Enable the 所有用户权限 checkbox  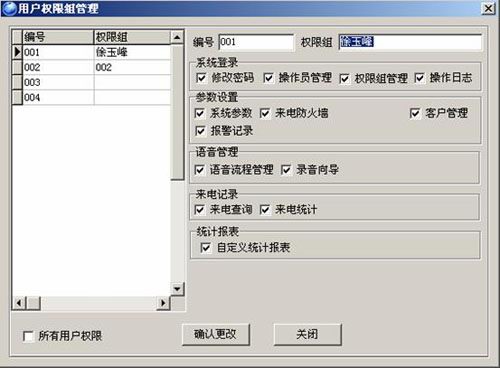[28, 336]
